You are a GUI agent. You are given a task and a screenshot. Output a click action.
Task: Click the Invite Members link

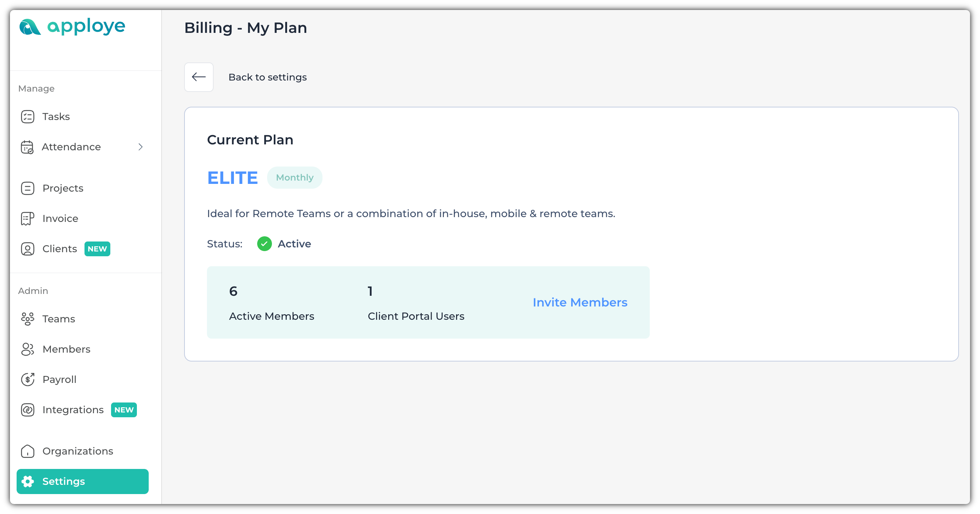tap(580, 302)
